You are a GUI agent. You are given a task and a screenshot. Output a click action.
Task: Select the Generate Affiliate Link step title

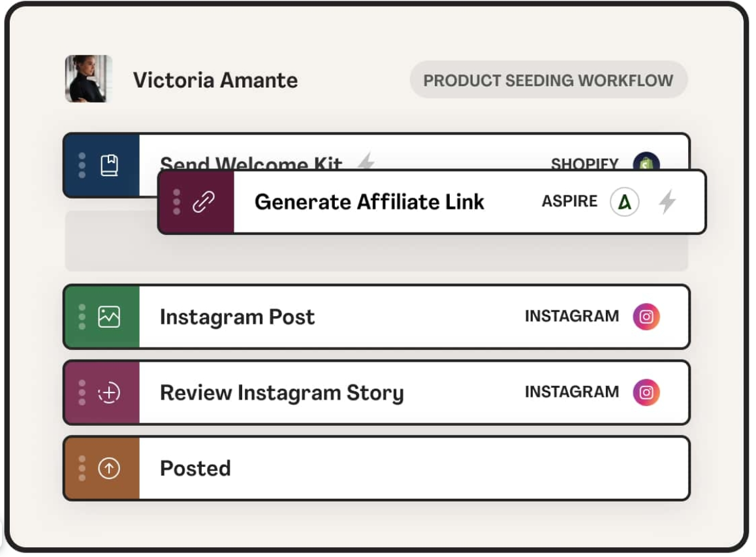[x=369, y=202]
